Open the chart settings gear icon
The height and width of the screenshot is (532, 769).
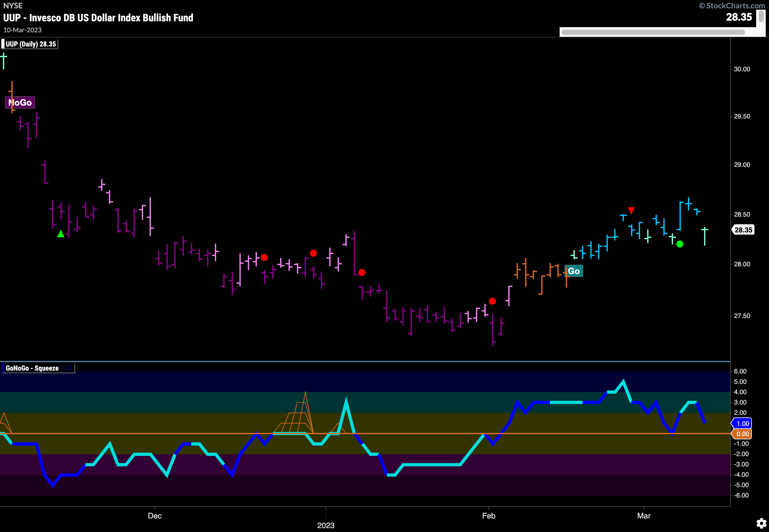(761, 523)
